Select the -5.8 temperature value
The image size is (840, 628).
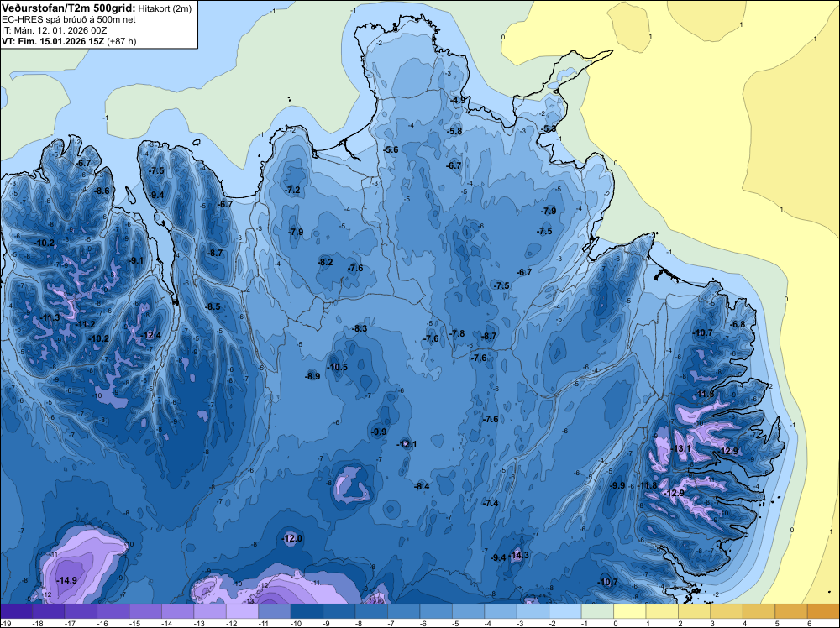tap(454, 131)
